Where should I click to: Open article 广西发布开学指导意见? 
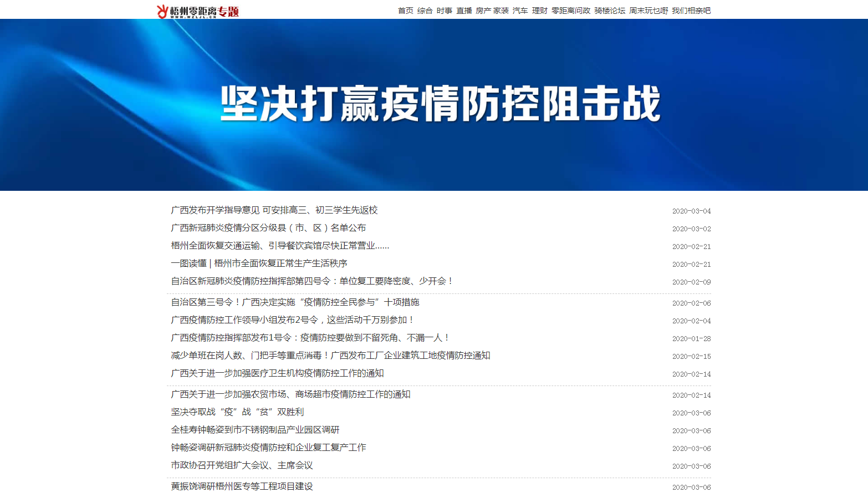point(274,210)
